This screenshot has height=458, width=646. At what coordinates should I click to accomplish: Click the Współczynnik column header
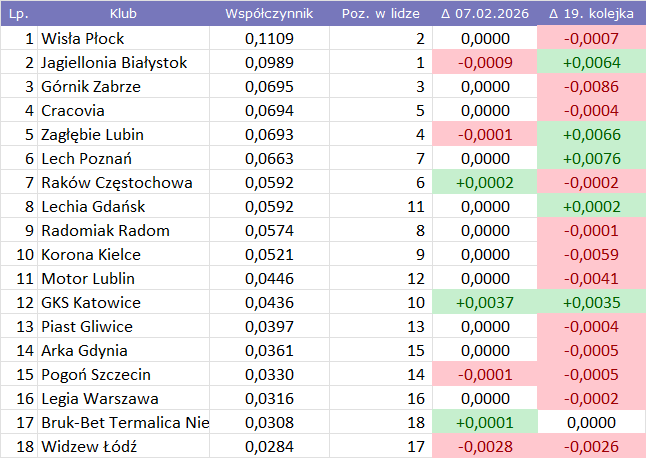pos(269,14)
